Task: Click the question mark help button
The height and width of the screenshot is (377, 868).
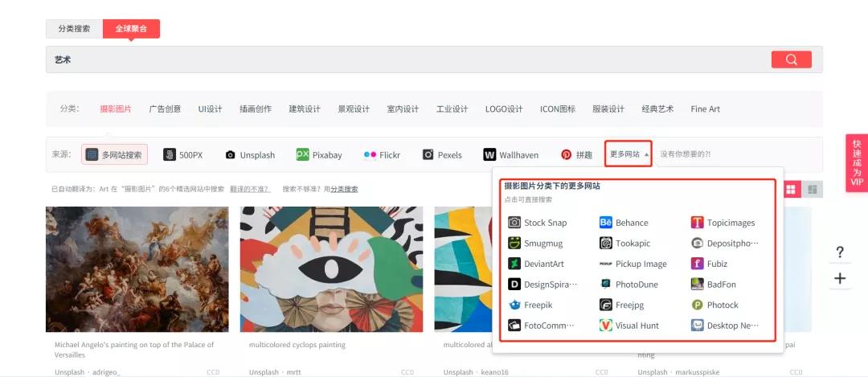Action: tap(840, 253)
